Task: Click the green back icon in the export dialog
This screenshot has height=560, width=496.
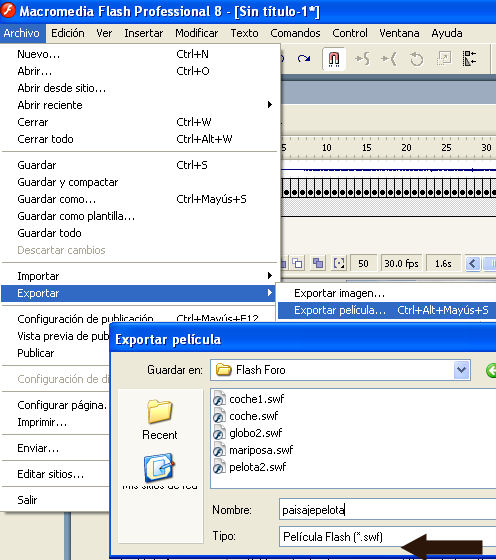Action: (x=491, y=370)
